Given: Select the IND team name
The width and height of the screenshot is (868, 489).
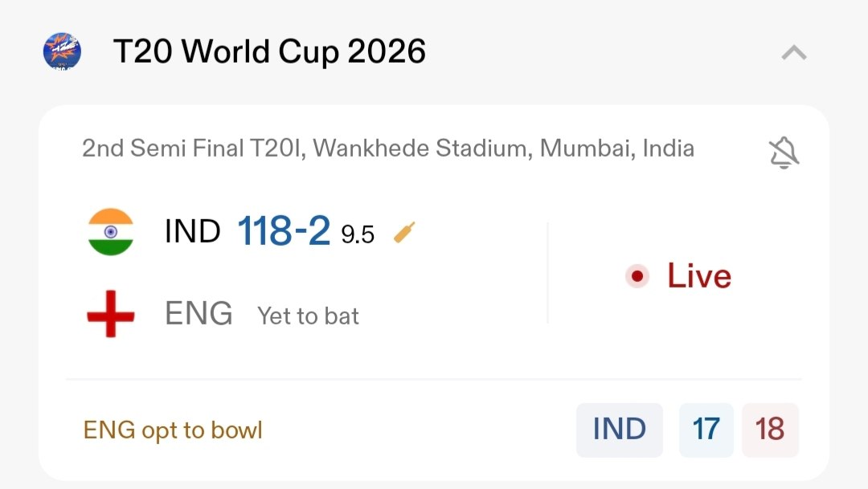Looking at the screenshot, I should coord(193,232).
